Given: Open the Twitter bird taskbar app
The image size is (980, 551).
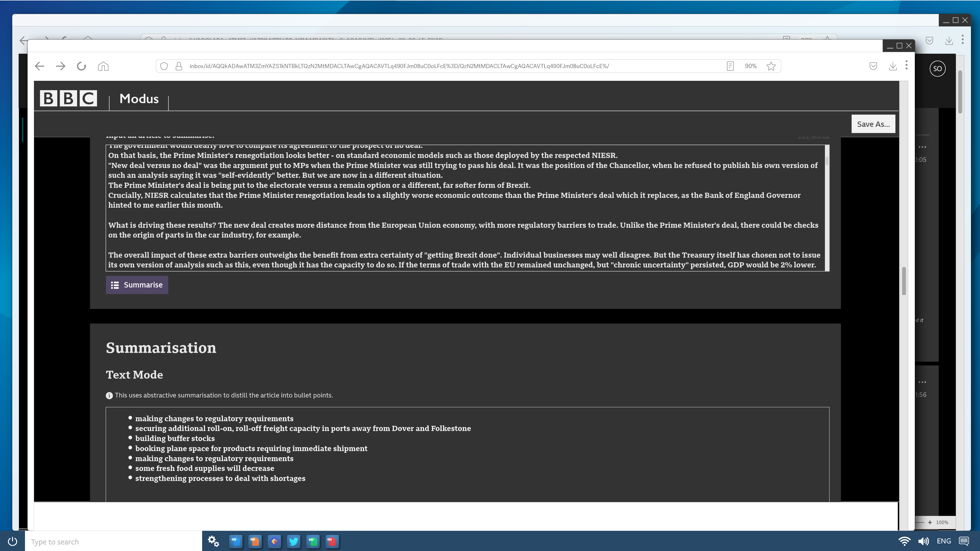Looking at the screenshot, I should point(294,541).
